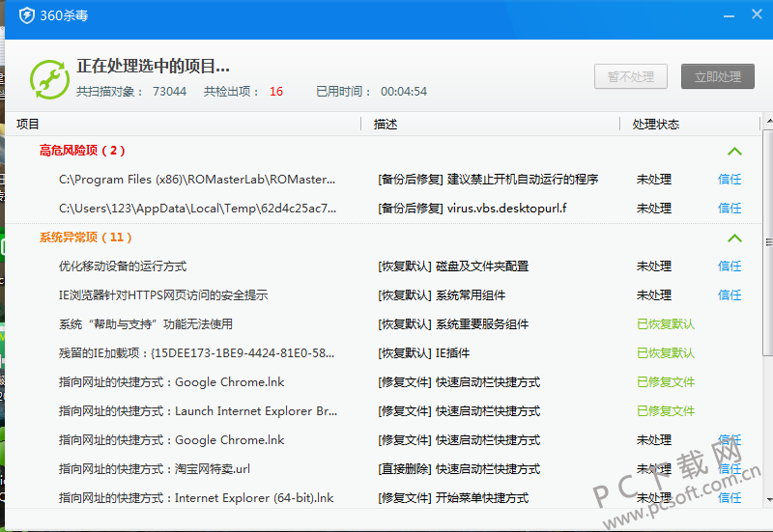Trust the 优化移动设备的运行方式 item
The height and width of the screenshot is (532, 773).
[x=730, y=266]
